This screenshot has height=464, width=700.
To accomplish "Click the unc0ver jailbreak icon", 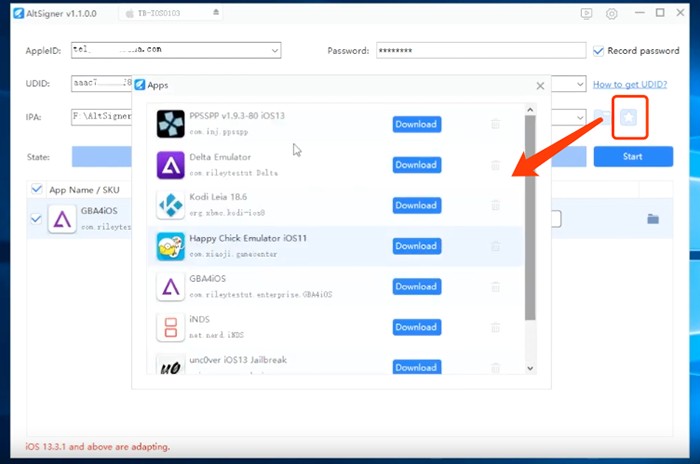I will pos(170,365).
